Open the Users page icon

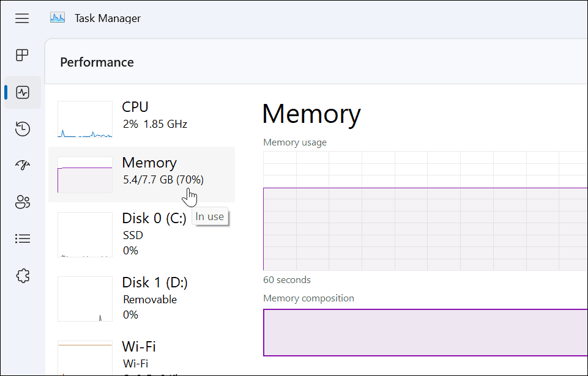tap(23, 202)
